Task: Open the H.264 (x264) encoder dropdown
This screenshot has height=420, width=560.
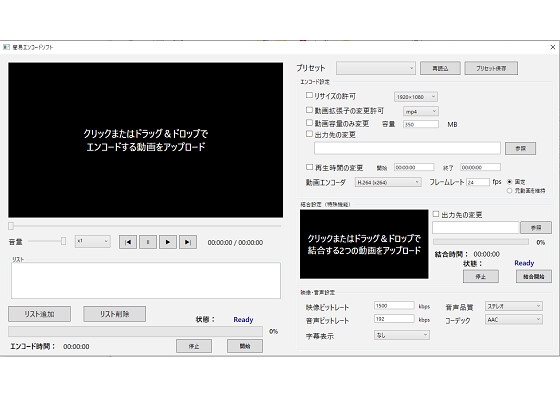Action: click(x=388, y=182)
